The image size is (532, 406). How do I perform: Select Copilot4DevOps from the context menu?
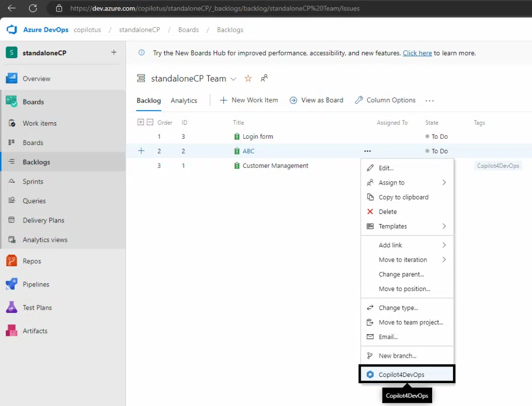(407, 374)
